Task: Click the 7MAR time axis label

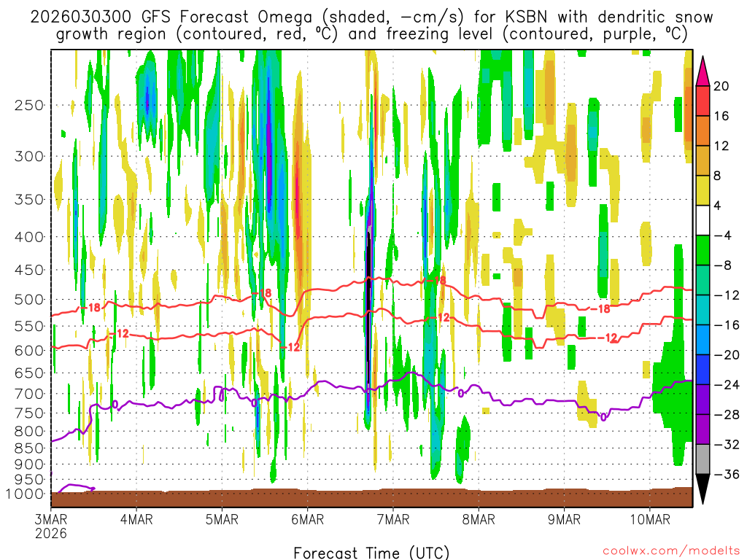Action: click(x=393, y=519)
